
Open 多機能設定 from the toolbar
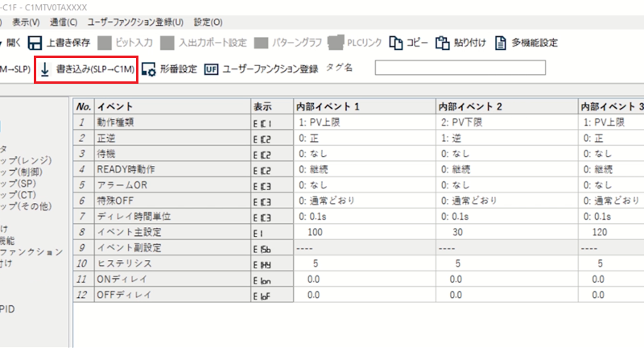click(501, 43)
